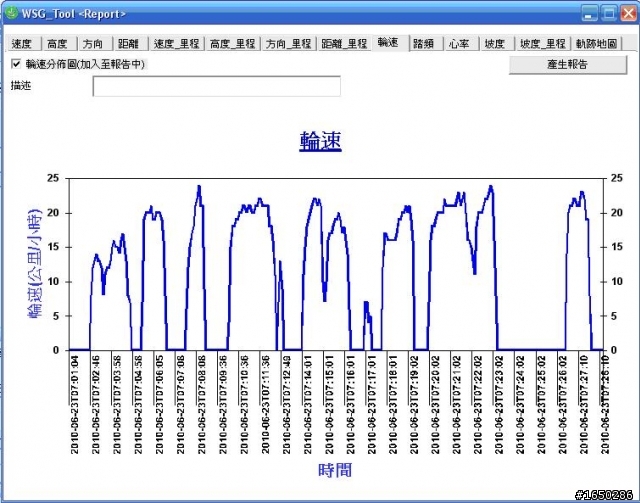Select the 輪速 tab
Image resolution: width=640 pixels, height=503 pixels.
tap(390, 42)
